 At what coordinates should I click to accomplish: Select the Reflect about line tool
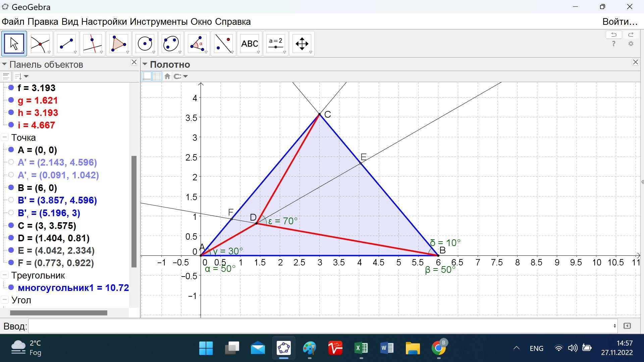pos(223,44)
